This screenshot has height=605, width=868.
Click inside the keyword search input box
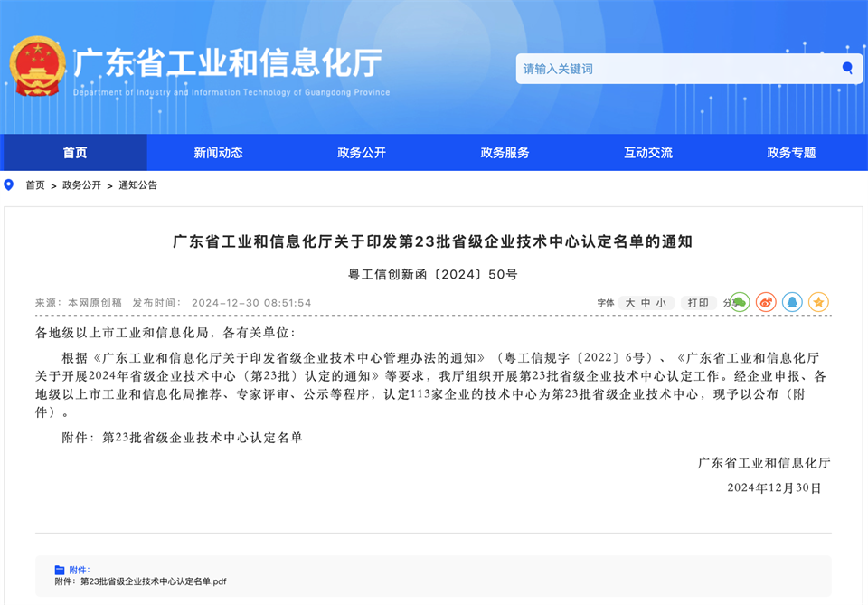pyautogui.click(x=669, y=68)
